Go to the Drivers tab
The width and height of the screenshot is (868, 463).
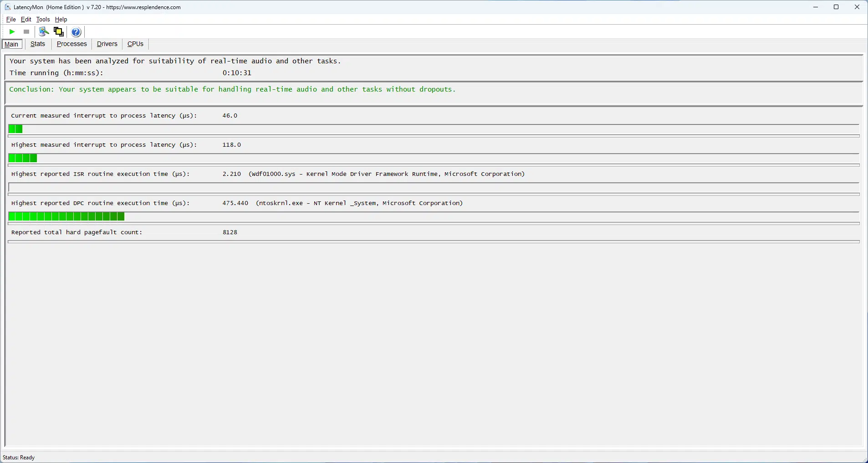coord(107,44)
